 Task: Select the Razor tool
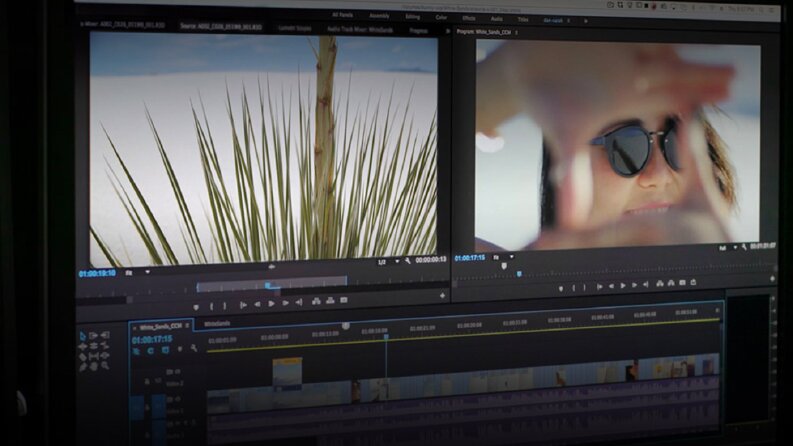[x=83, y=357]
